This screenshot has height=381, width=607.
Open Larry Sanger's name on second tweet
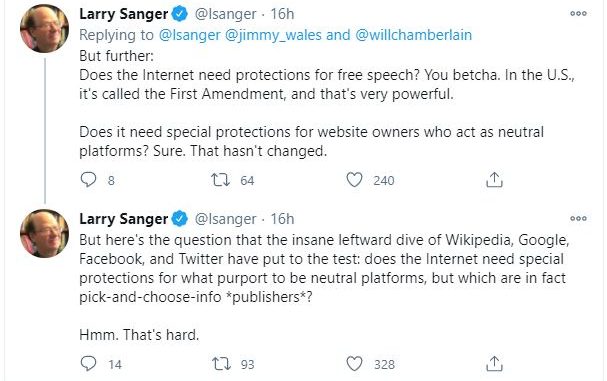(x=123, y=219)
